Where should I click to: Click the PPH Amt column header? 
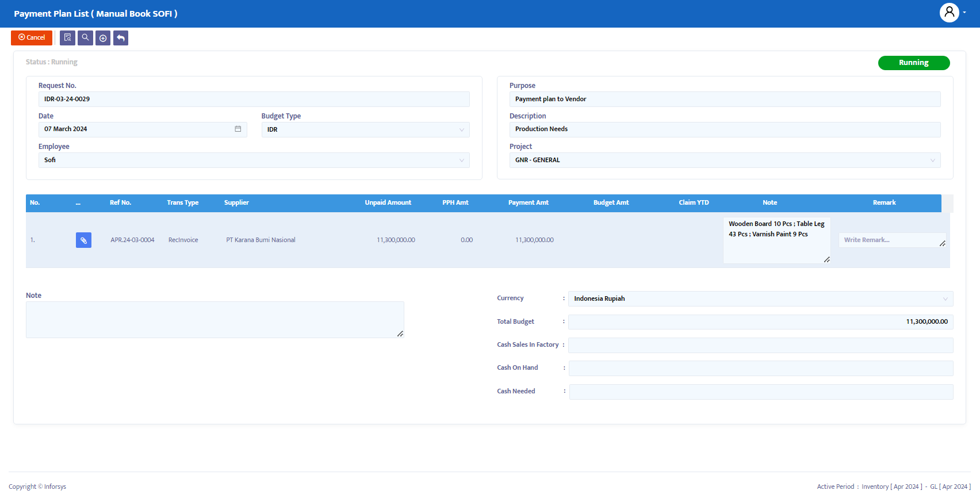coord(455,202)
